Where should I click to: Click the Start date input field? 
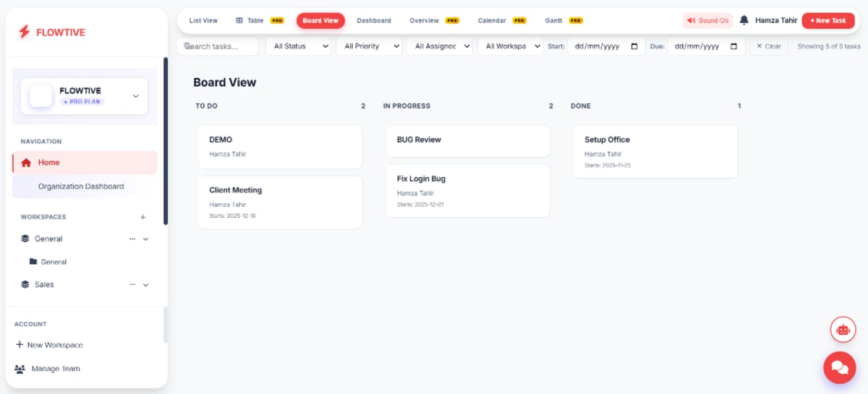(606, 46)
